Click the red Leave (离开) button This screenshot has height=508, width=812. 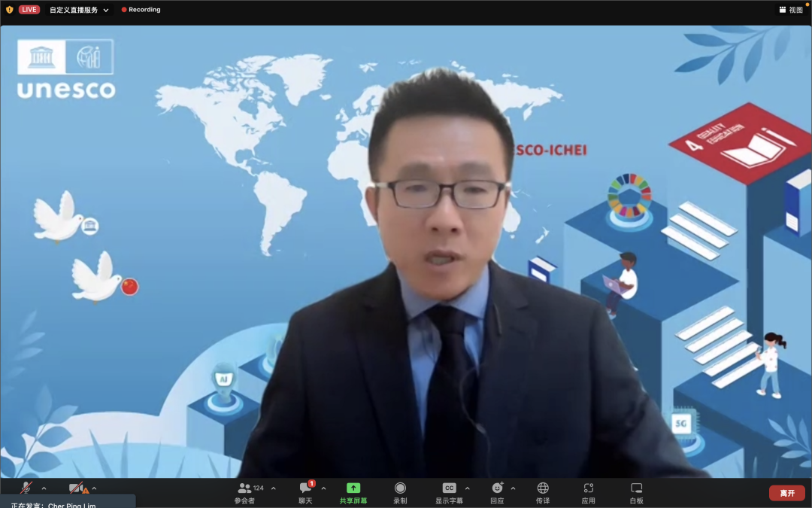(786, 493)
